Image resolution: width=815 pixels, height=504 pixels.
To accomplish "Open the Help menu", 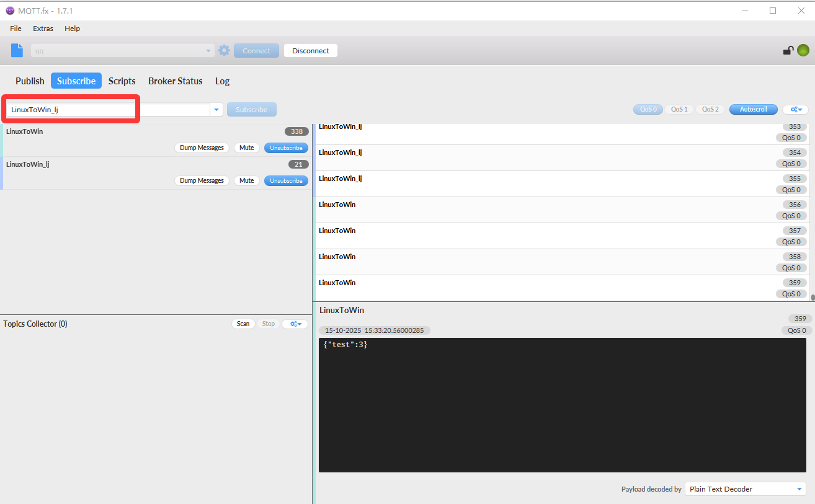I will click(73, 29).
